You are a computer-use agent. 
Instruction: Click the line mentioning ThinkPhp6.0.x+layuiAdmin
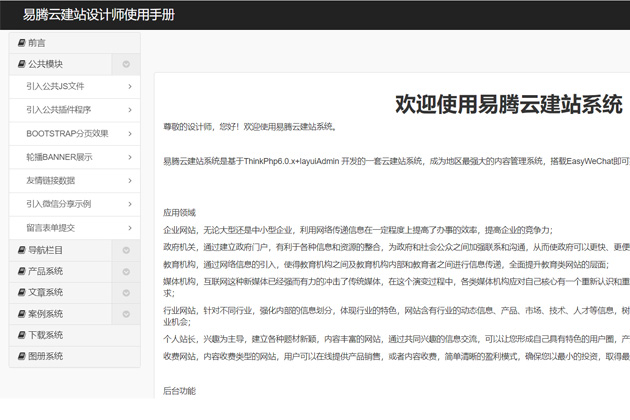(397, 161)
